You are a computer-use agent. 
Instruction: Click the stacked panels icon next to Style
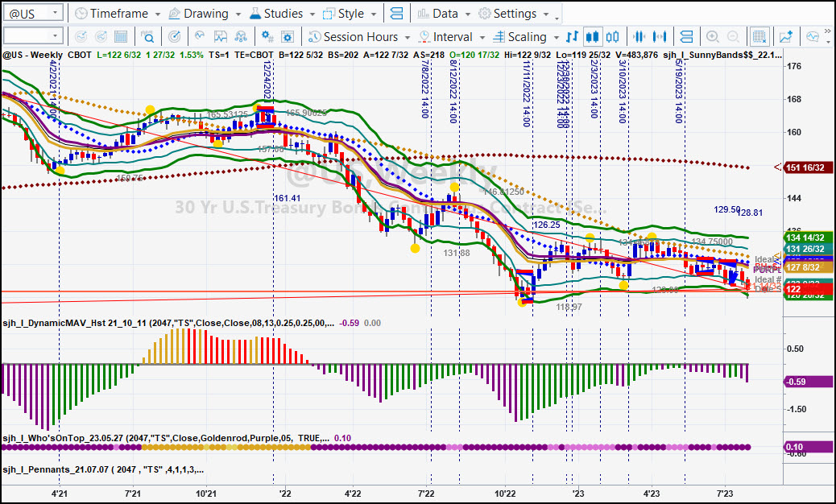click(x=397, y=14)
